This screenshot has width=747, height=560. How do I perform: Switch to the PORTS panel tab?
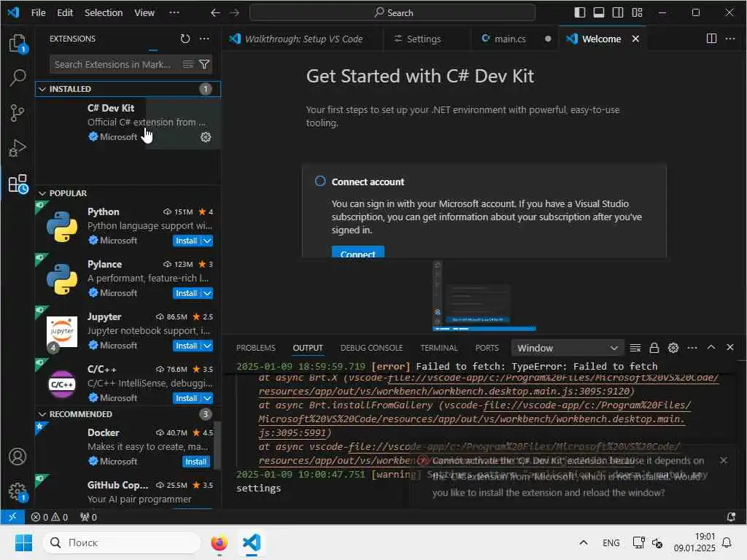point(487,348)
